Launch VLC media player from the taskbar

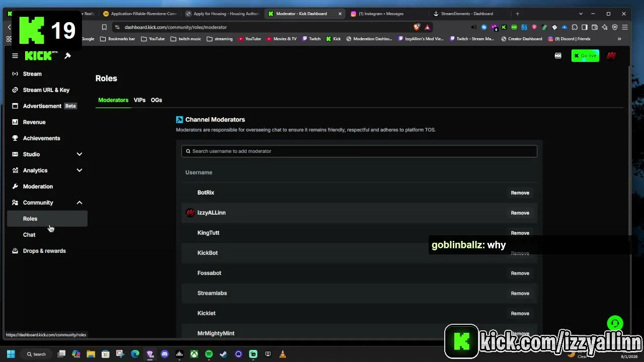point(282,354)
